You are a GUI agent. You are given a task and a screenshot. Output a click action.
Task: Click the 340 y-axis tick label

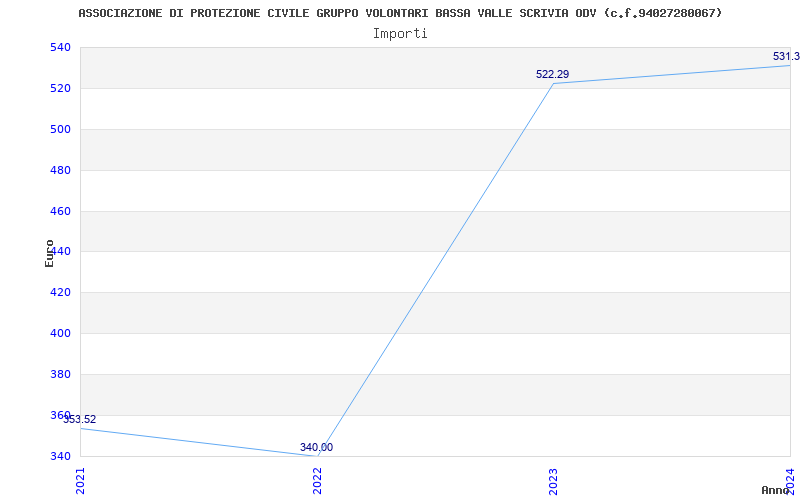[60, 456]
